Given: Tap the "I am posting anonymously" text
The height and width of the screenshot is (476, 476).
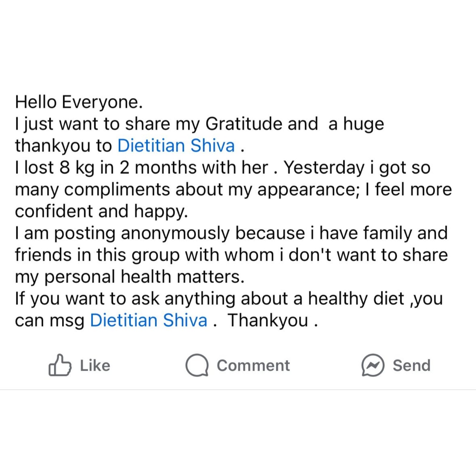Looking at the screenshot, I should point(122,233).
